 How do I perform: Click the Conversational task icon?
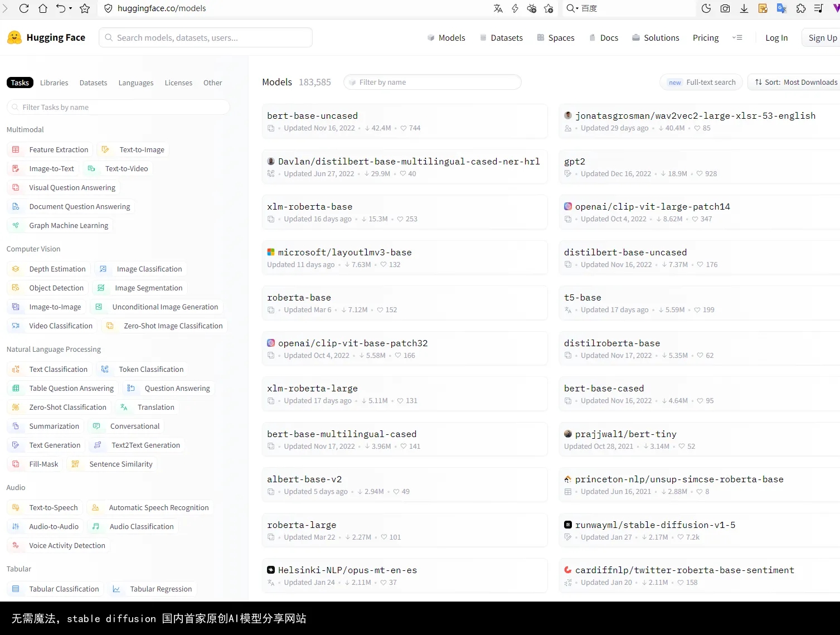[96, 426]
